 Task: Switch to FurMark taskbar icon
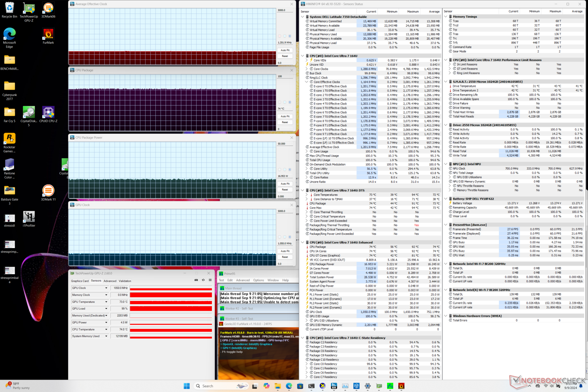tap(401, 386)
